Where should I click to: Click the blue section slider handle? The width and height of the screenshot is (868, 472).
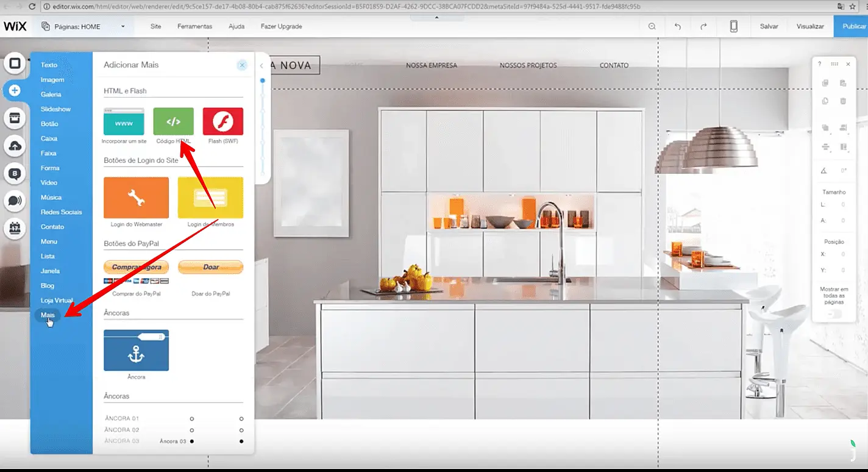coord(263,80)
